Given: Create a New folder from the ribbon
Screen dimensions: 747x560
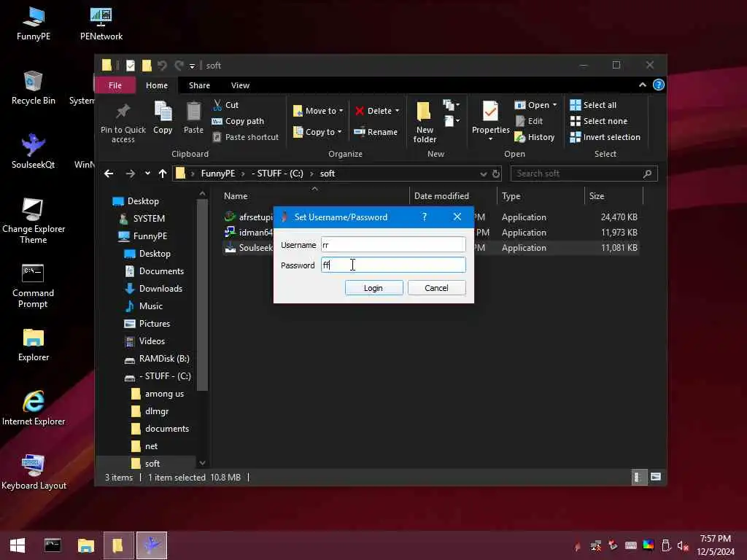Looking at the screenshot, I should (425, 122).
